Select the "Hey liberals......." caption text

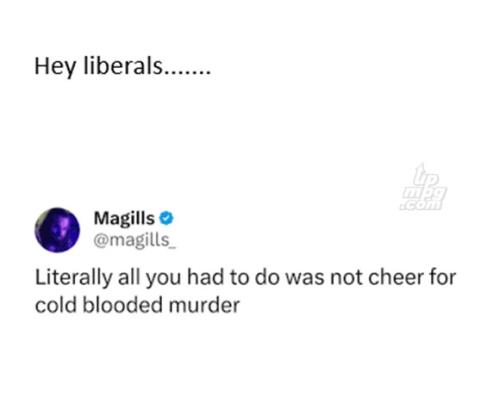123,67
